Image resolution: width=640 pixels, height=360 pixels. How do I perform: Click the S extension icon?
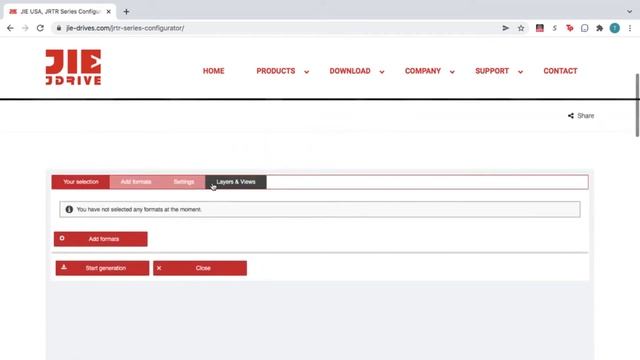[554, 28]
